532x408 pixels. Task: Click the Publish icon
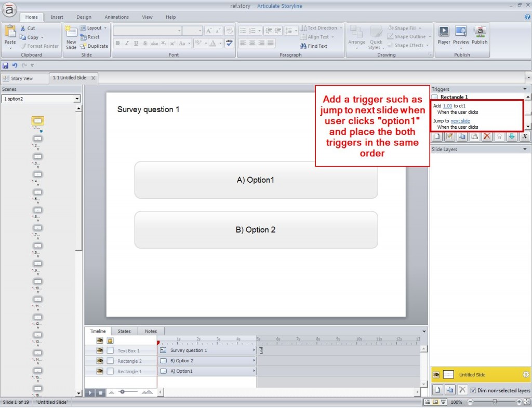click(480, 32)
